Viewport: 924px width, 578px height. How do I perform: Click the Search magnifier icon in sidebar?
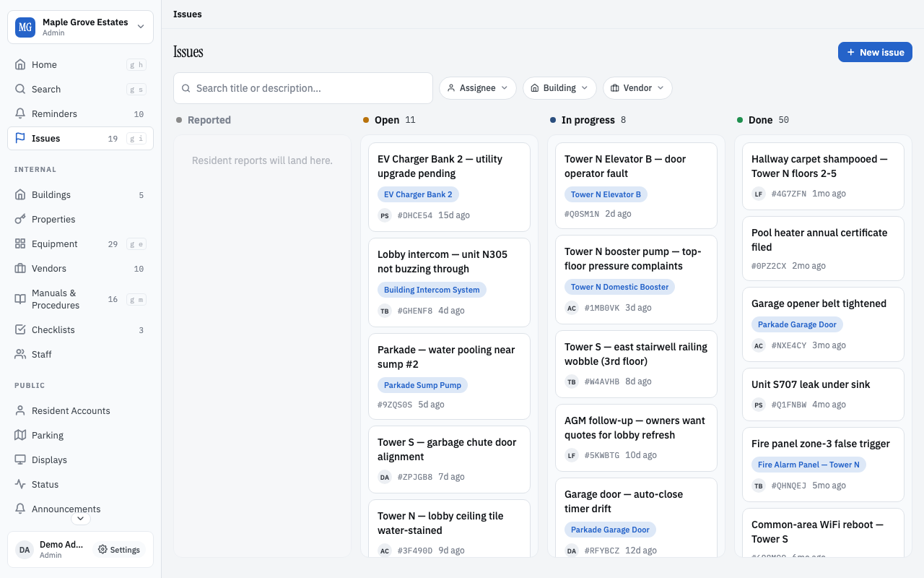pos(20,89)
